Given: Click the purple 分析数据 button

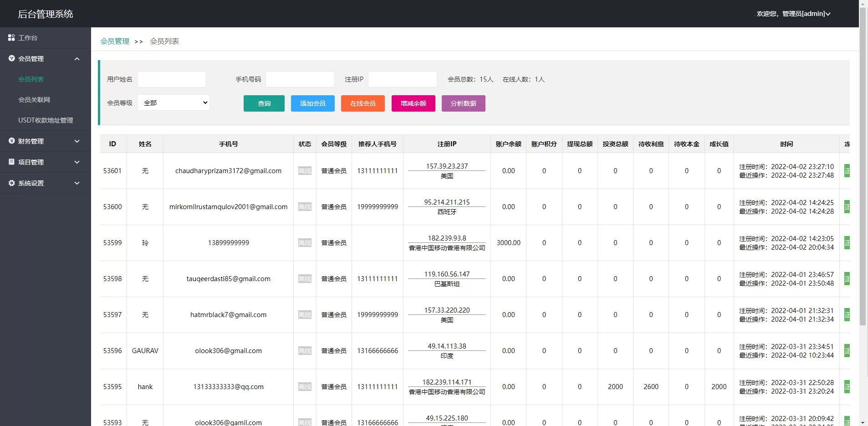Looking at the screenshot, I should click(x=463, y=103).
